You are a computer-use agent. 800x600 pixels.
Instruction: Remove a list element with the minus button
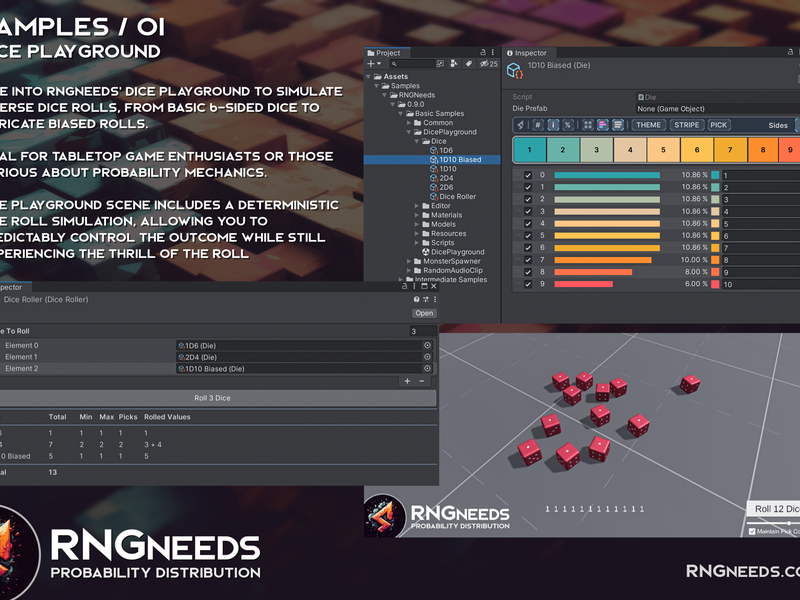421,381
